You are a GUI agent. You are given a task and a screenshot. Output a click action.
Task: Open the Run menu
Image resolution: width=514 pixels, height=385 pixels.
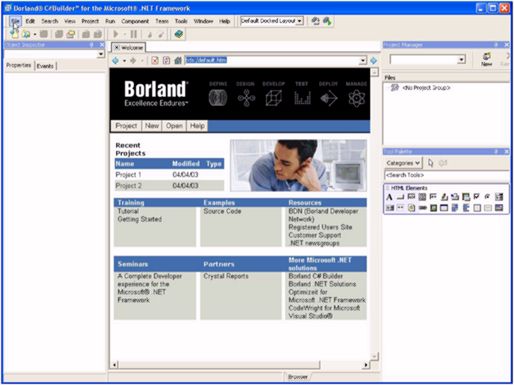tap(110, 21)
